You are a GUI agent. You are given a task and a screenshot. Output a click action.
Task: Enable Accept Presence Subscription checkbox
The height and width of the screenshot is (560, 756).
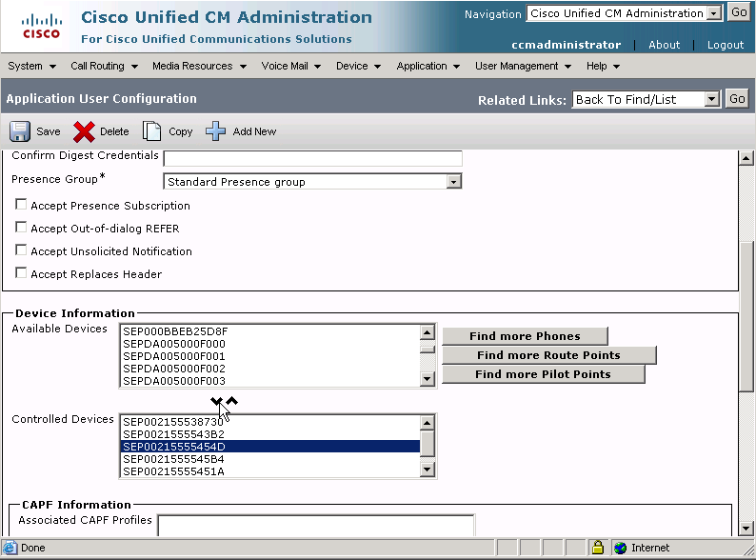click(21, 205)
